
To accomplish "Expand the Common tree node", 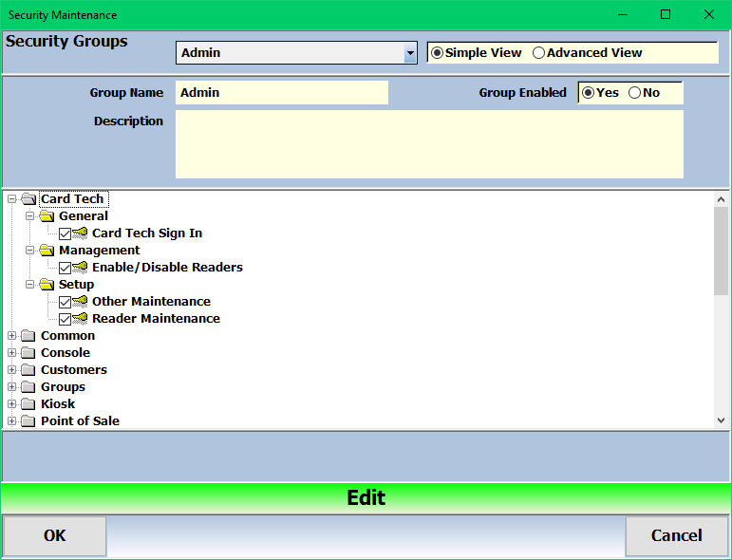I will [x=12, y=336].
